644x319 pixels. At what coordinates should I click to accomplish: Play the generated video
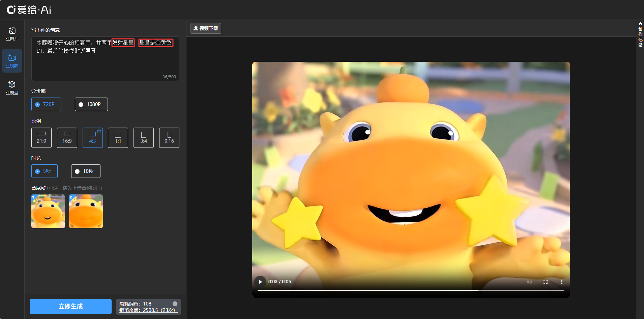[x=260, y=282]
